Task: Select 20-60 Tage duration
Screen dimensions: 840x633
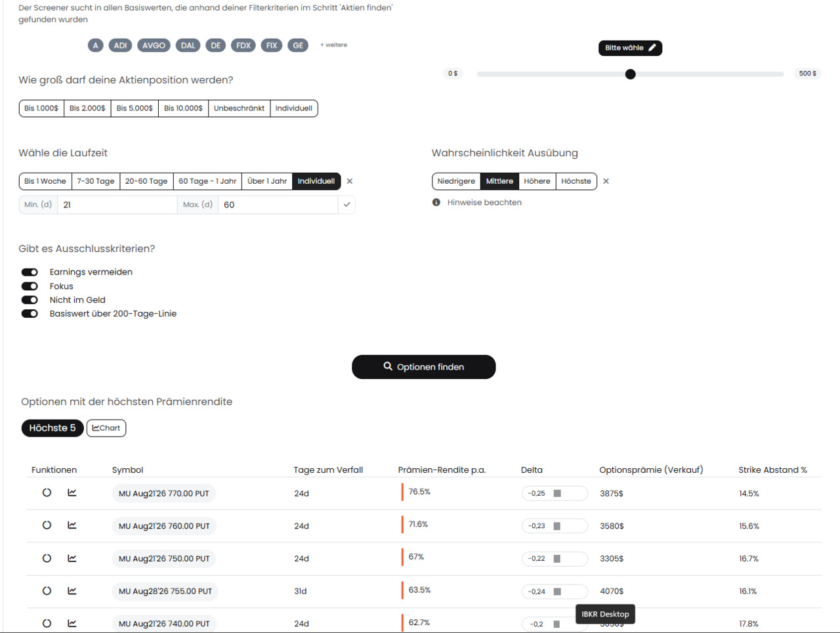Action: [x=146, y=181]
